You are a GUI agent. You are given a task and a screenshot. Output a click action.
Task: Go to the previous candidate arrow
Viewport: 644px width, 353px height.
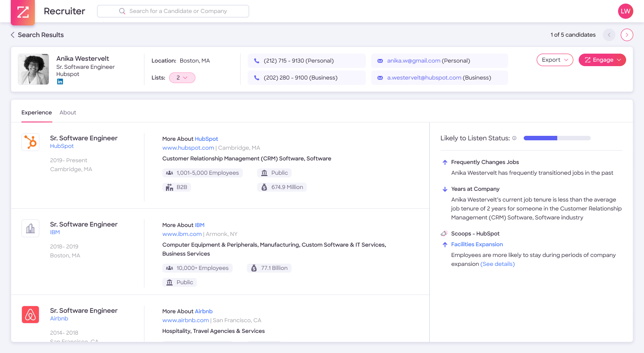coord(609,35)
